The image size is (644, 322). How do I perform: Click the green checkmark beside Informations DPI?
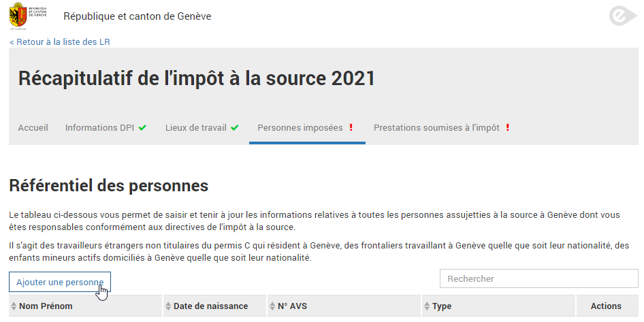coord(142,128)
